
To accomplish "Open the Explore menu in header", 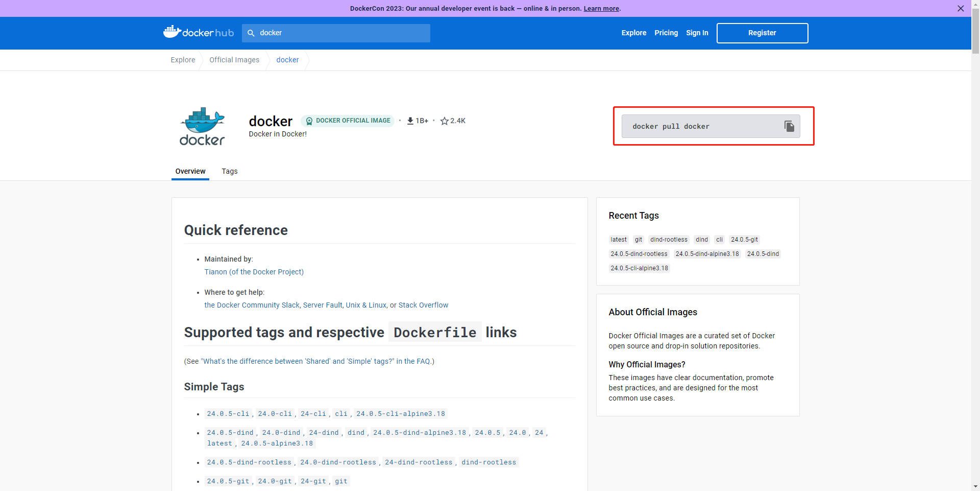I will click(x=633, y=33).
